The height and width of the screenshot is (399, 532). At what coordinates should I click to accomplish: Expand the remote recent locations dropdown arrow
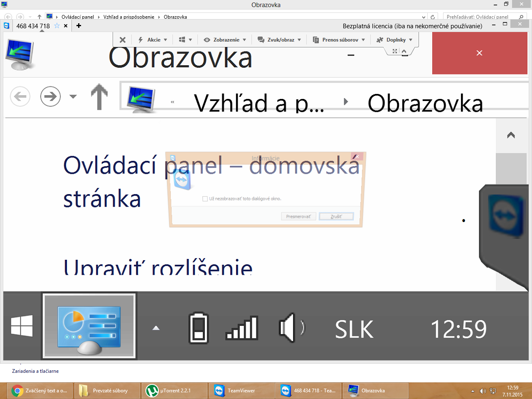point(73,96)
